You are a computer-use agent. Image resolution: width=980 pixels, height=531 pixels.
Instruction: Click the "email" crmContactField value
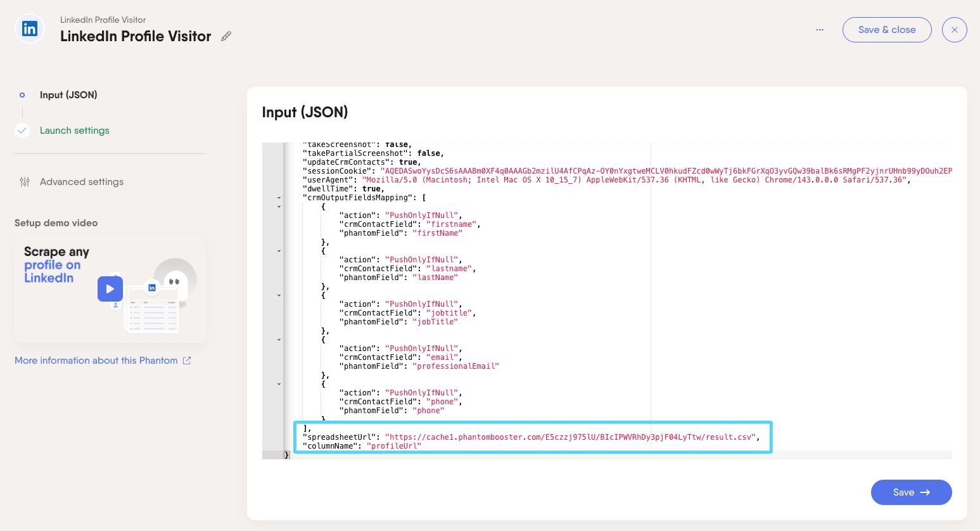[442, 357]
